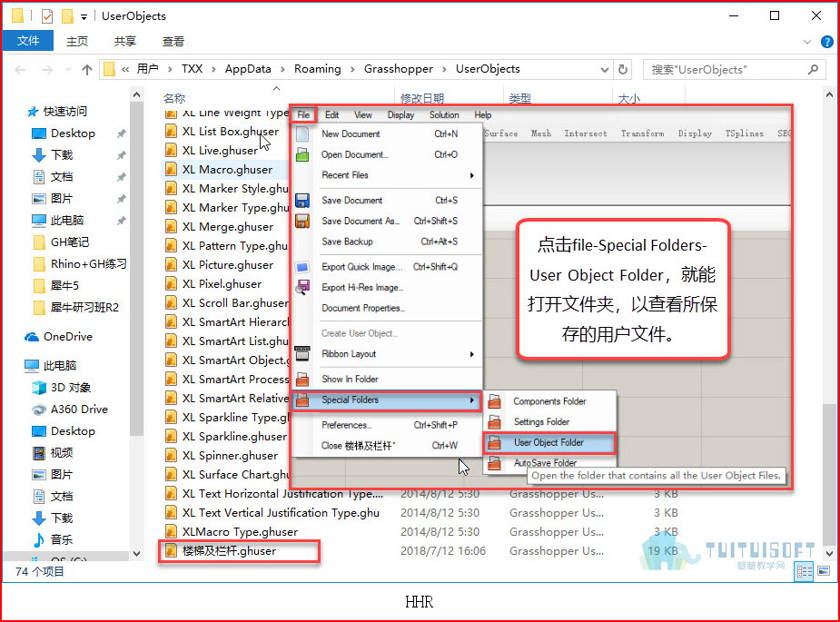The image size is (840, 622).
Task: Click the green Open Document icon
Action: click(x=302, y=155)
